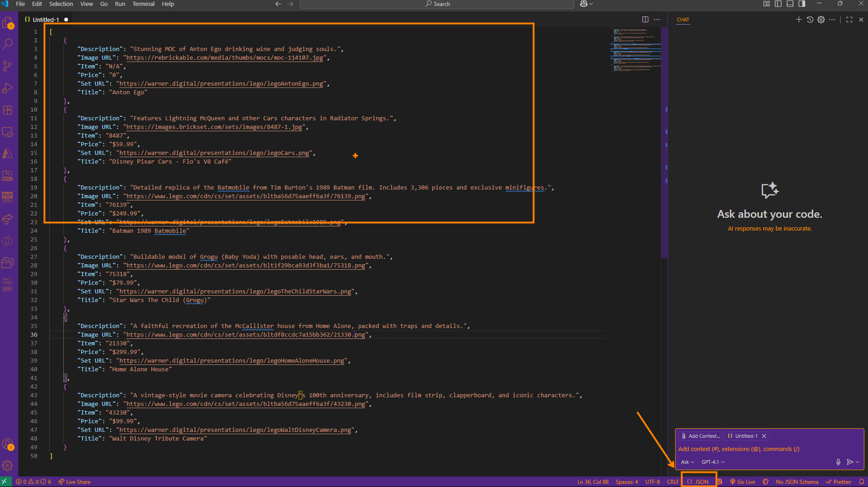Click the errors and warnings counter
868x487 pixels.
pyautogui.click(x=34, y=482)
